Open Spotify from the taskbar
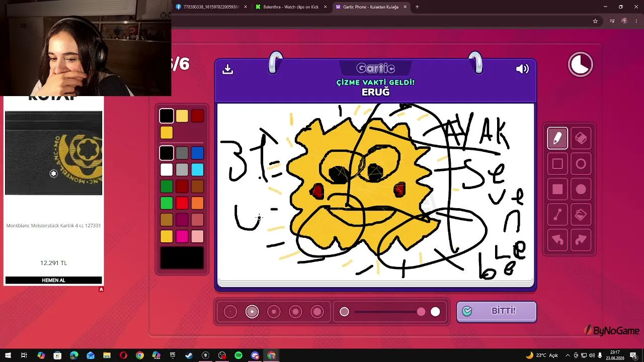Viewport: 644px width, 362px height. (238, 355)
